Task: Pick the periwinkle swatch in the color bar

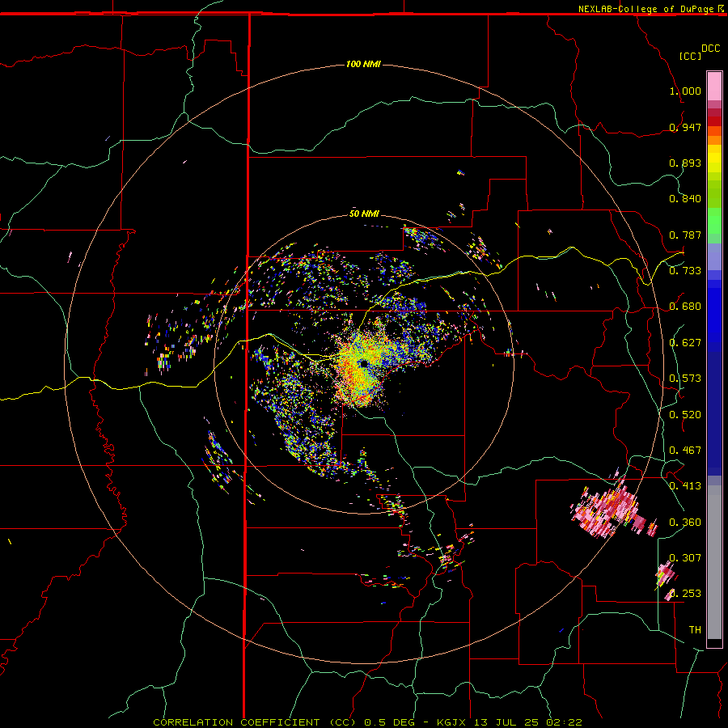Action: [x=714, y=256]
